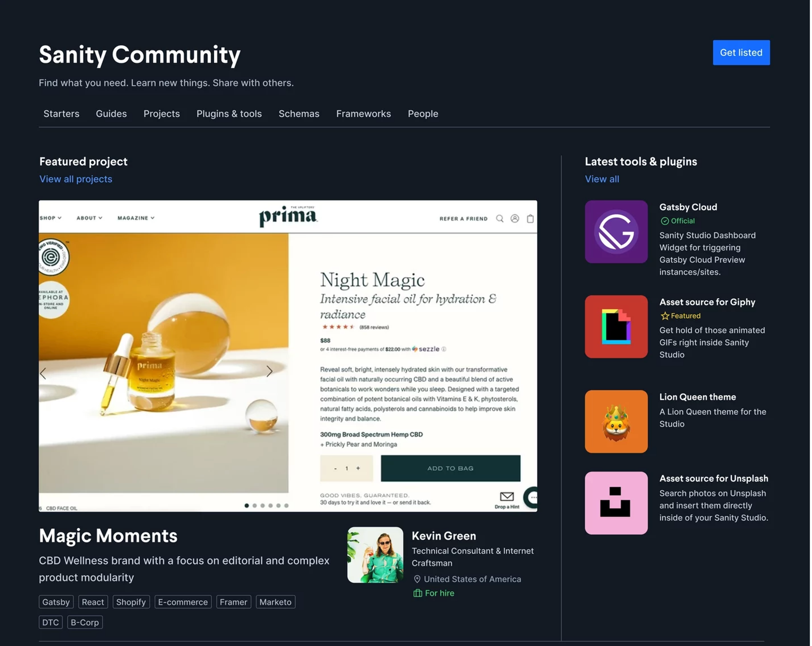Click the Official checkmark badge
This screenshot has height=646, width=812.
coord(665,221)
